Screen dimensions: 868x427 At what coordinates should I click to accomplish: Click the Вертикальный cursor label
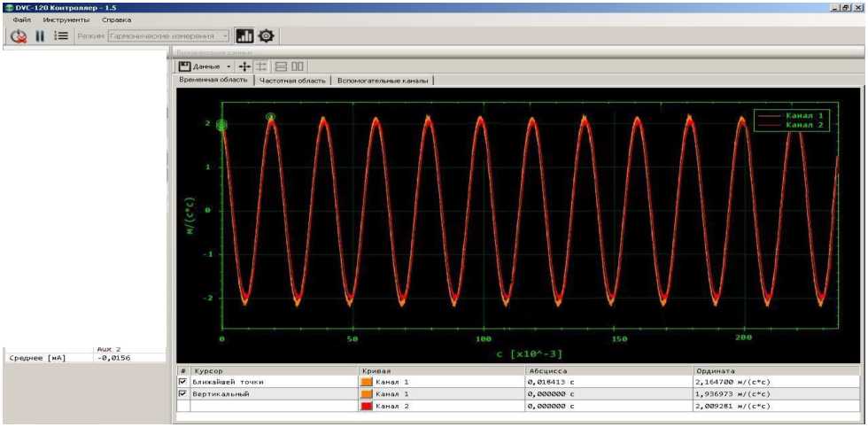221,394
